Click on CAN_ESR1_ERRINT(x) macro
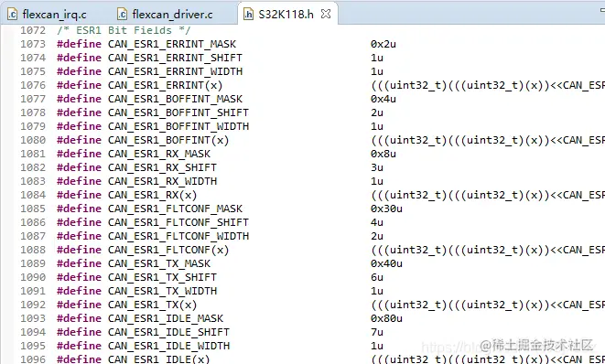 [165, 85]
